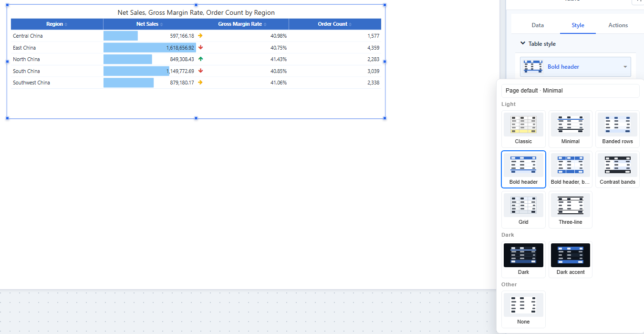Select the Three-line table style

click(571, 209)
